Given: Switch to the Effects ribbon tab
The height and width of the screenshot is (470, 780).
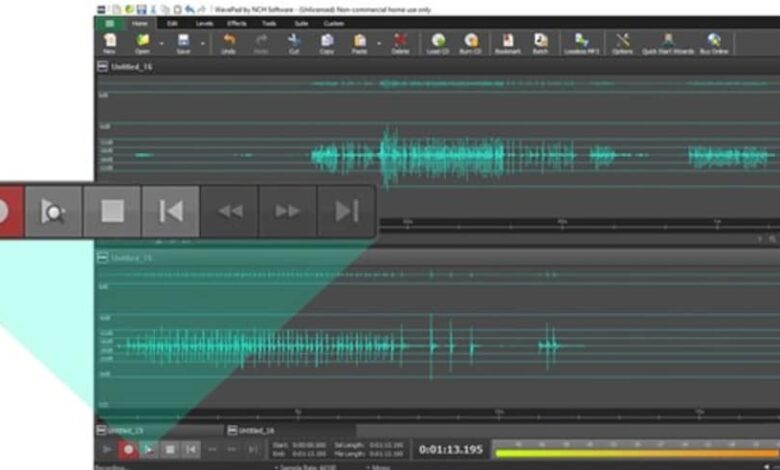Looking at the screenshot, I should [236, 23].
